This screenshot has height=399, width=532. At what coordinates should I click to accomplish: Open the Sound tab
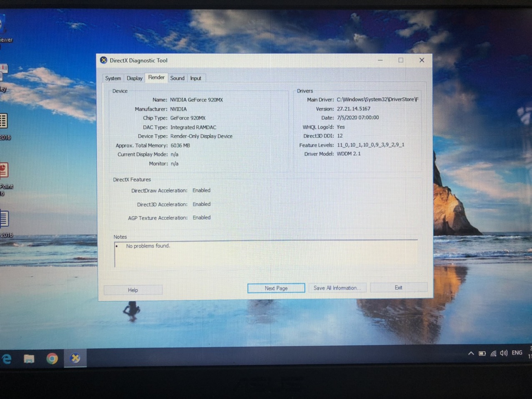177,78
